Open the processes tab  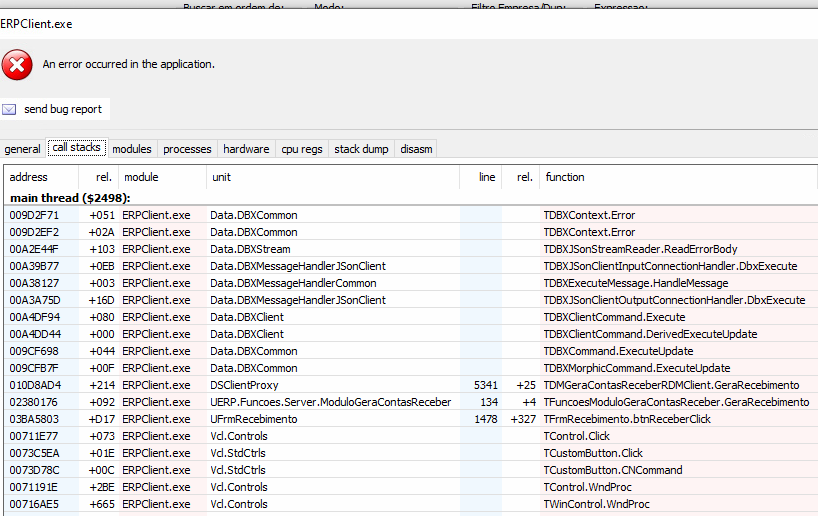pyautogui.click(x=187, y=149)
